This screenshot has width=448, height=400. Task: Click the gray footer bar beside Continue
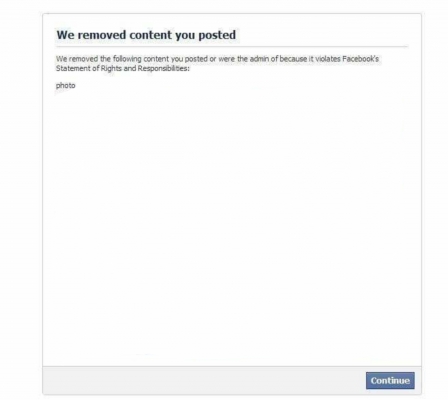click(204, 381)
